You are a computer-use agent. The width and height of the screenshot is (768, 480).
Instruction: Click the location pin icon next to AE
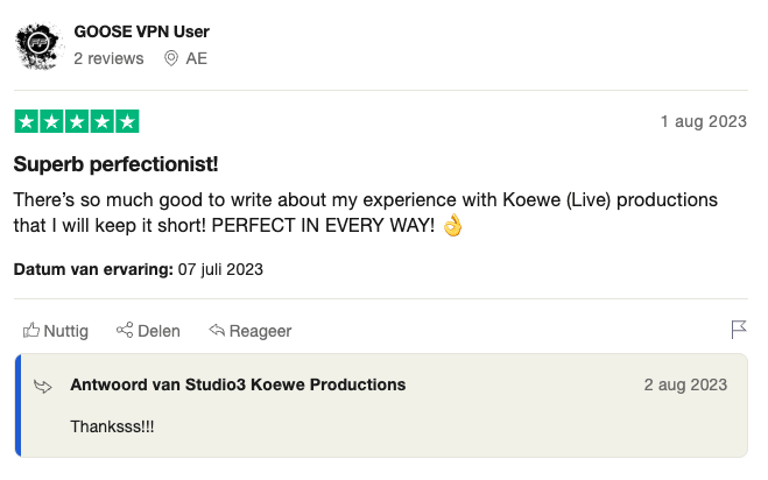click(171, 58)
